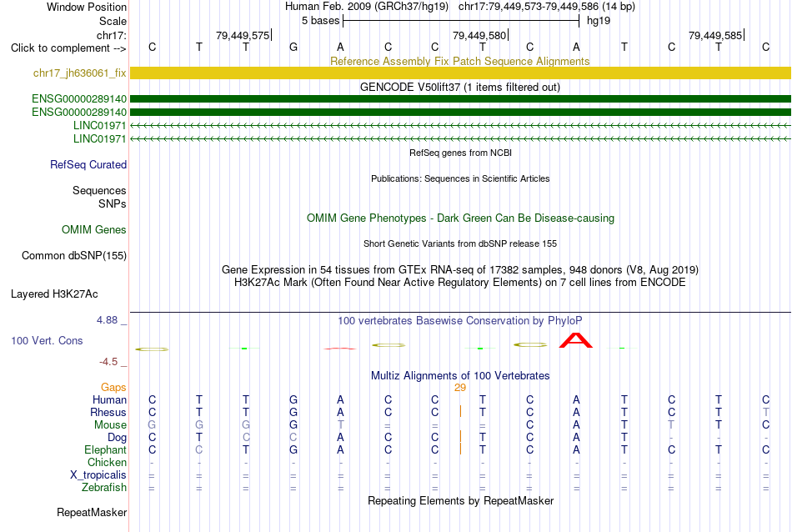Click the first LINC01971 intron arrow line
Viewport: 792px width, 532px height.
pyautogui.click(x=460, y=125)
